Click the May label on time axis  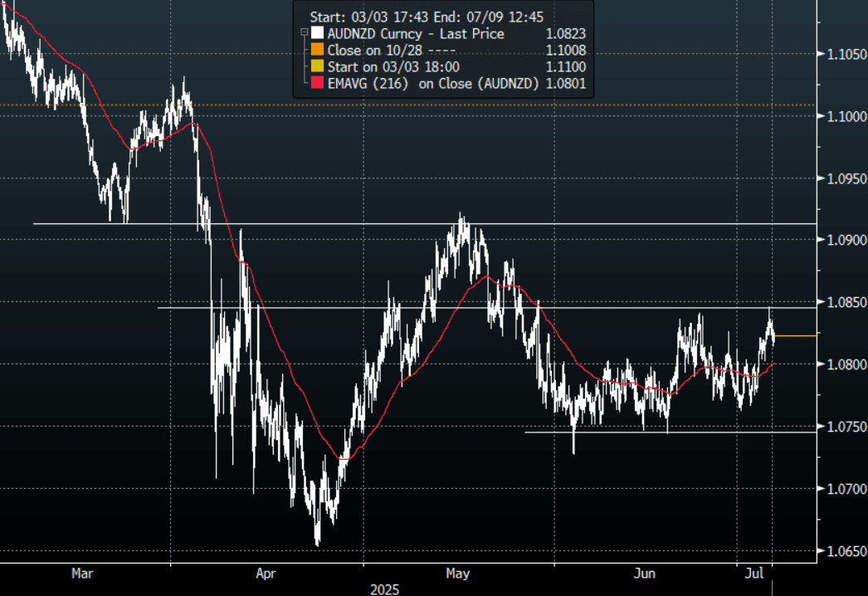(458, 574)
